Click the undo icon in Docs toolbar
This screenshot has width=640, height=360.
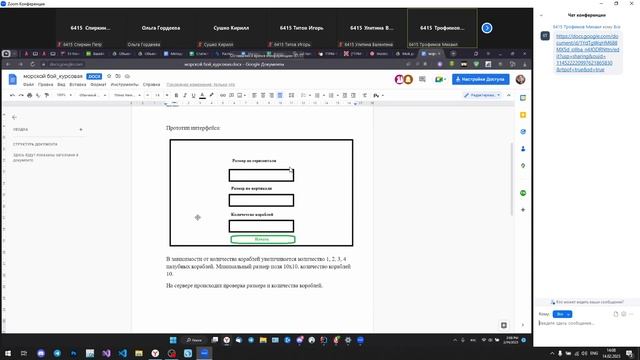12,95
